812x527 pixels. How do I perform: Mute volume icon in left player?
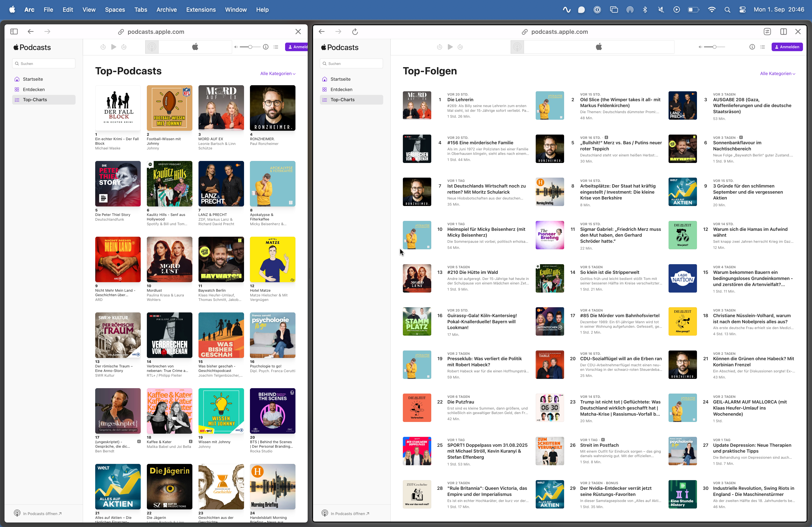(236, 47)
